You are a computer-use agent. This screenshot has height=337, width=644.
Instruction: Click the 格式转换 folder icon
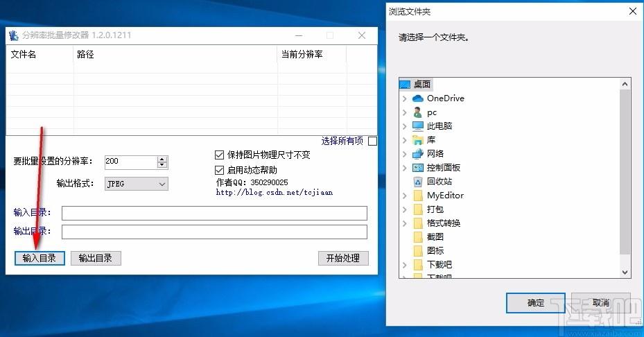pos(418,223)
